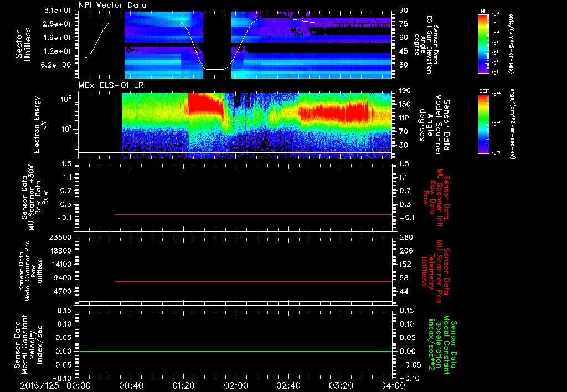Viewport: 567px width, 392px height.
Task: Click the 1.2e+01 sector tick value
Action: (x=58, y=51)
